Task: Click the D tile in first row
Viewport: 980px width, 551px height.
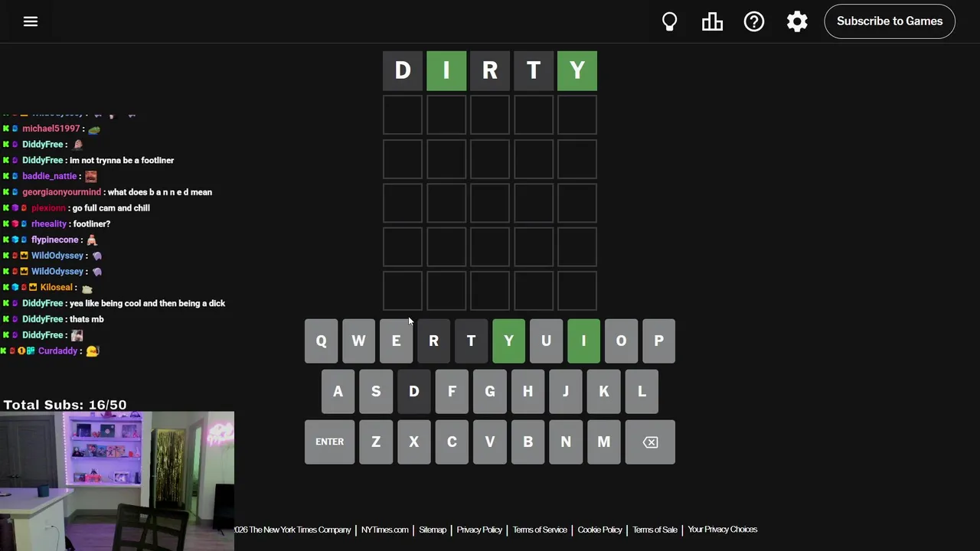Action: (x=403, y=71)
